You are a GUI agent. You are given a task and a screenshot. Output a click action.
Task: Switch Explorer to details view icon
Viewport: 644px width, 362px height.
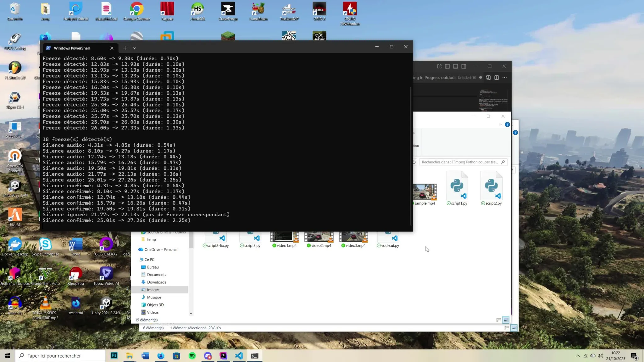coord(498,320)
